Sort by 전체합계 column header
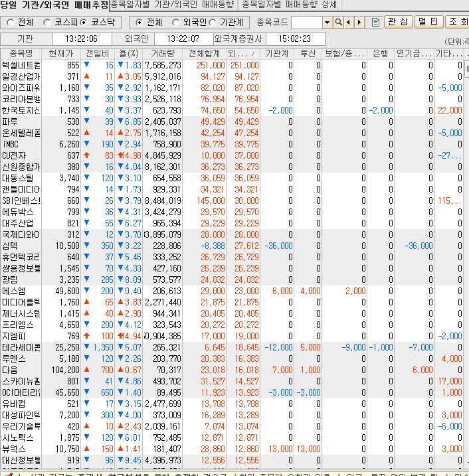469x476 pixels. click(204, 53)
